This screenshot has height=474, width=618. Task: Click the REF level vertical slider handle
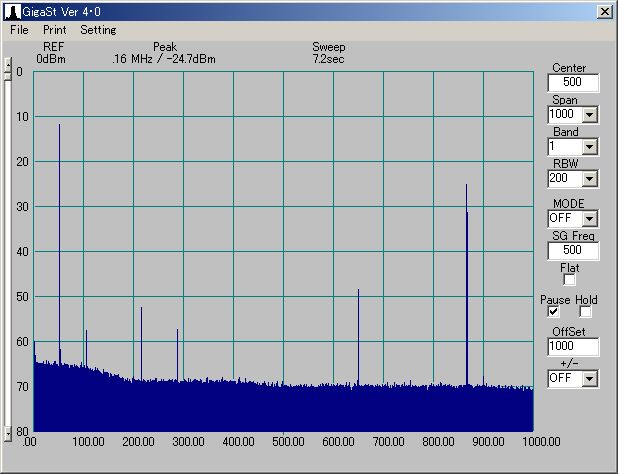click(x=8, y=68)
